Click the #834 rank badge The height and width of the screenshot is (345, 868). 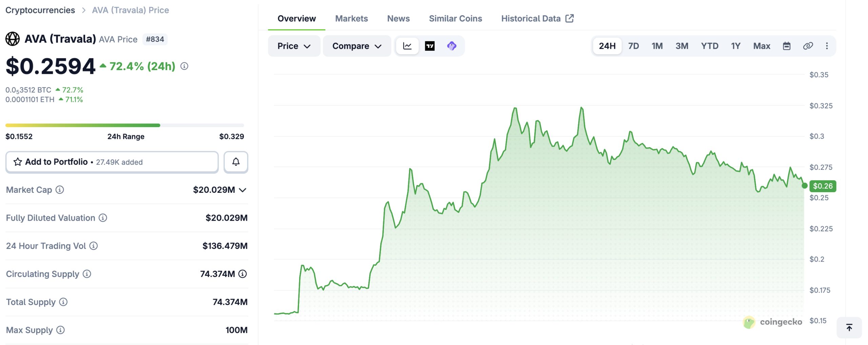tap(155, 39)
